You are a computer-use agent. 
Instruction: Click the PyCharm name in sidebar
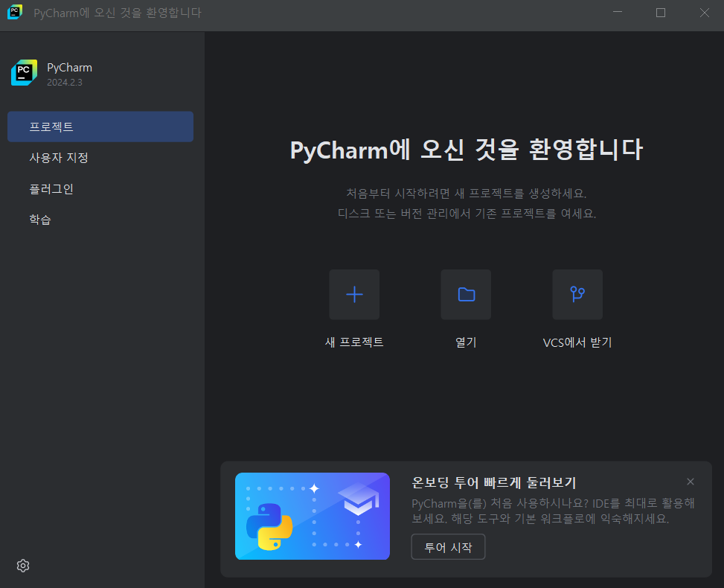pyautogui.click(x=69, y=68)
